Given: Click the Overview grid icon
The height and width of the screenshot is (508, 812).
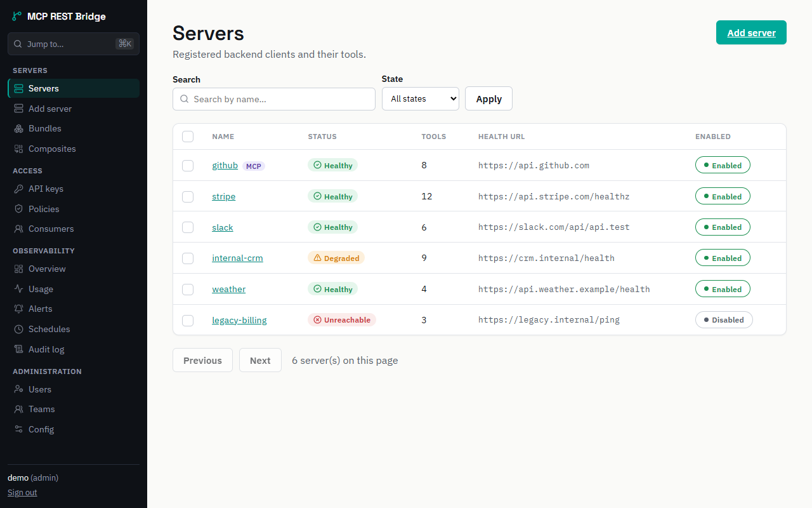Looking at the screenshot, I should (x=18, y=269).
